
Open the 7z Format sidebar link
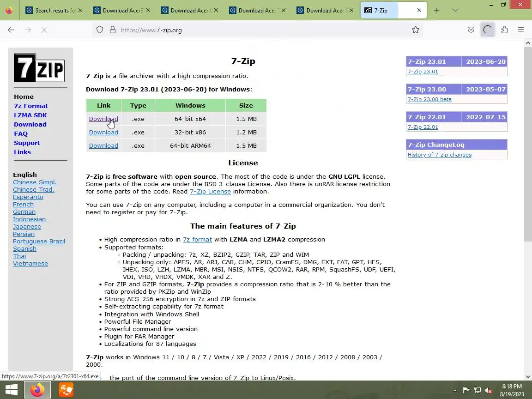click(x=31, y=106)
